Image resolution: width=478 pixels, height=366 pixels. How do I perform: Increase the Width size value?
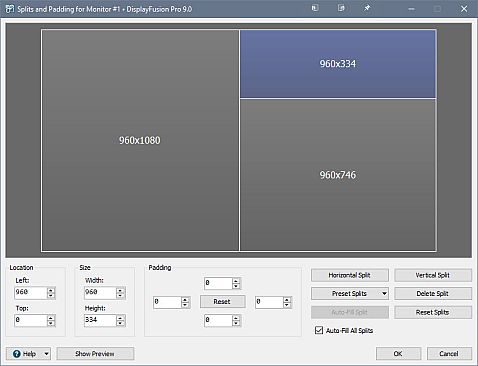[x=120, y=290]
